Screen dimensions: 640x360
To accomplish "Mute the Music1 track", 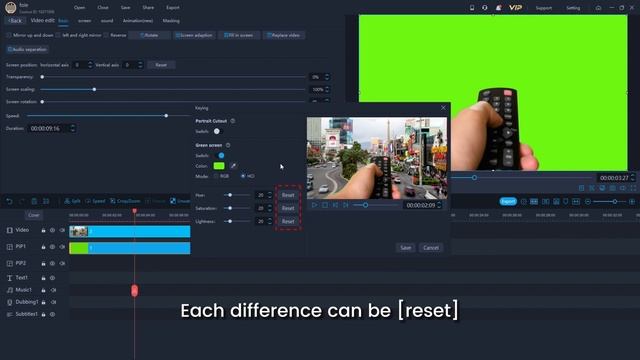I will point(53,290).
